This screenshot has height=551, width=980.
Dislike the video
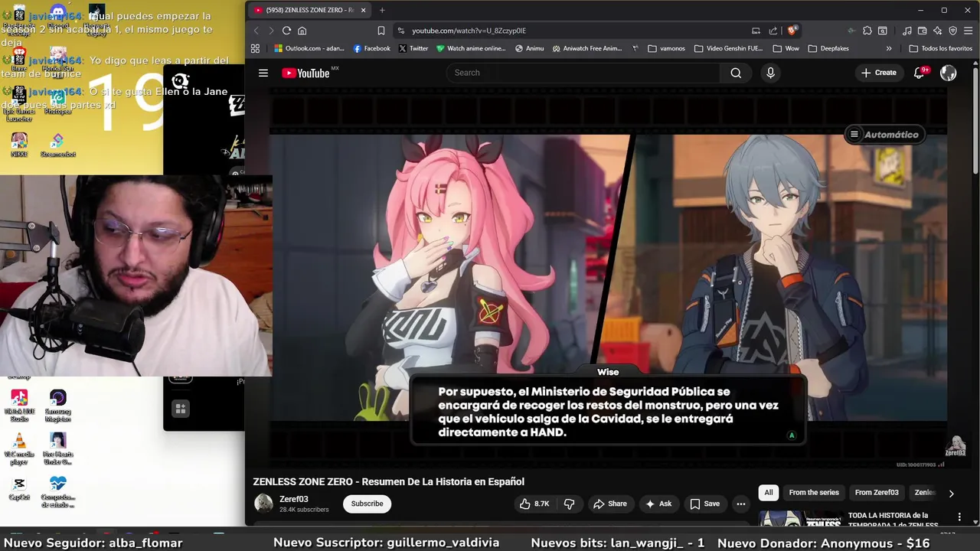click(569, 504)
